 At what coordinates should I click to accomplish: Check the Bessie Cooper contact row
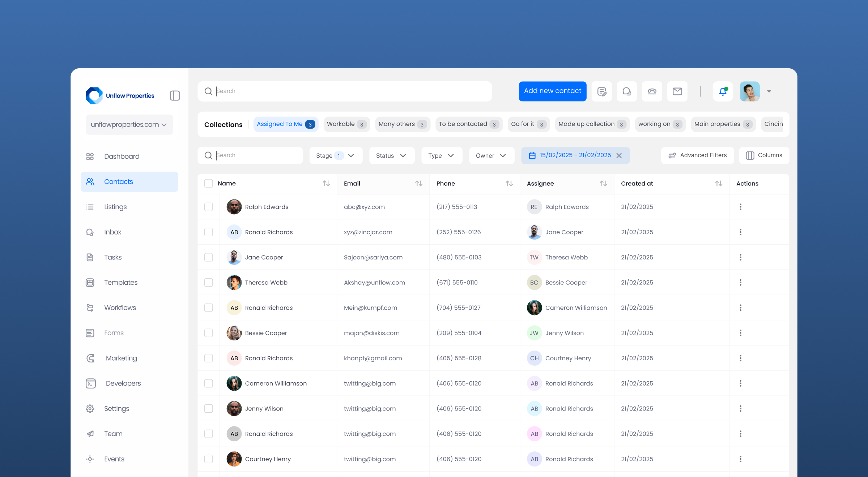pos(209,333)
